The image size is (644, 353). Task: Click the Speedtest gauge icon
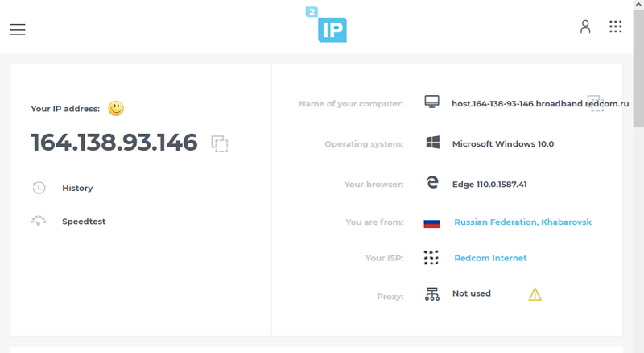[x=39, y=222]
